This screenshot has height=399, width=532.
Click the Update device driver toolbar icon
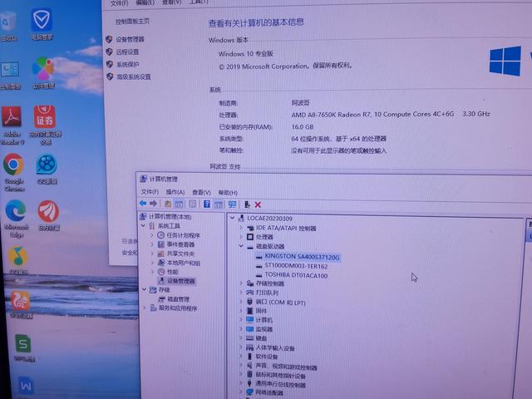point(248,204)
